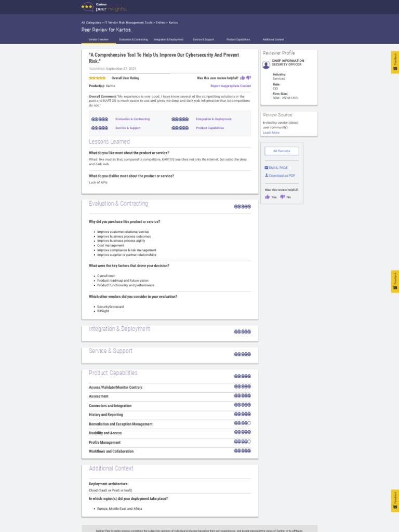Expand the Integration & Deployment section
Viewport: 399px width, 532px height.
coord(119,329)
